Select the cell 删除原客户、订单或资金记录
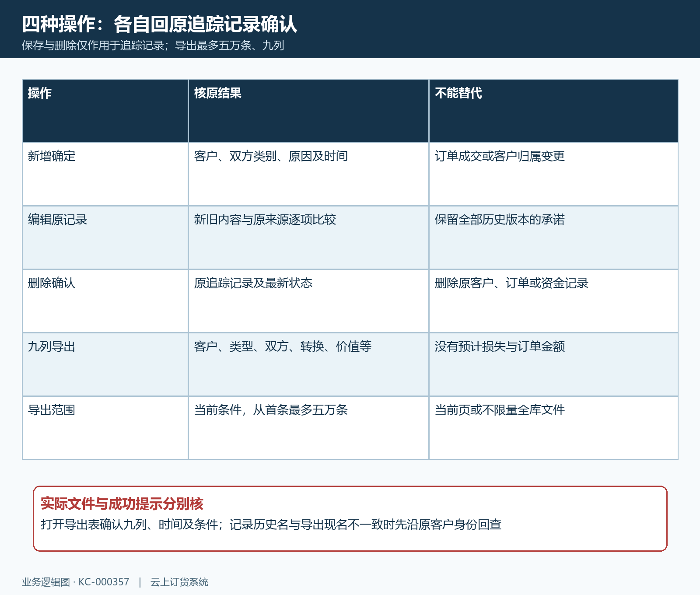The image size is (700, 595). tap(553, 301)
